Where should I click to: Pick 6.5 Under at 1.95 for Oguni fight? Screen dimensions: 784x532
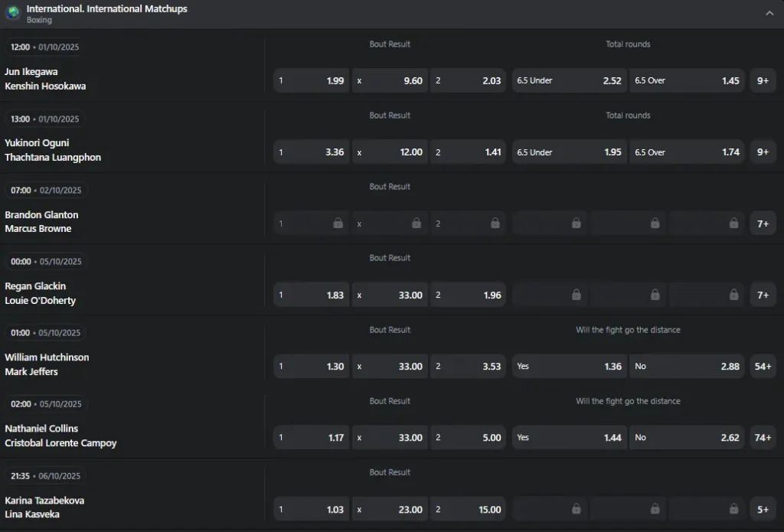tap(569, 152)
